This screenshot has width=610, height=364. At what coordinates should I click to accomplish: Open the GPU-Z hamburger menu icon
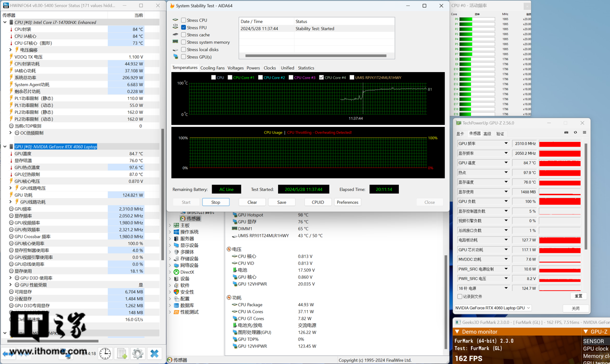tap(585, 133)
